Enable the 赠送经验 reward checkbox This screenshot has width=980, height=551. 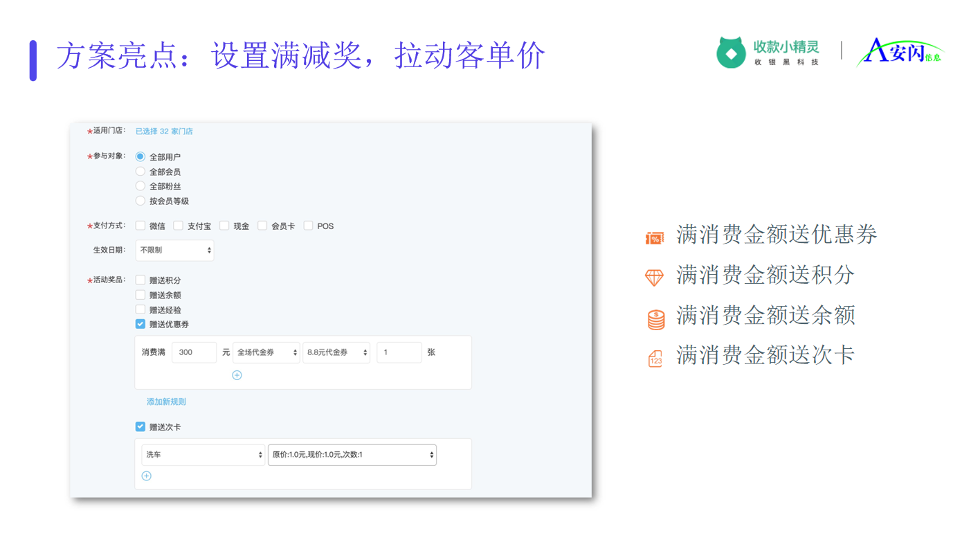[140, 309]
